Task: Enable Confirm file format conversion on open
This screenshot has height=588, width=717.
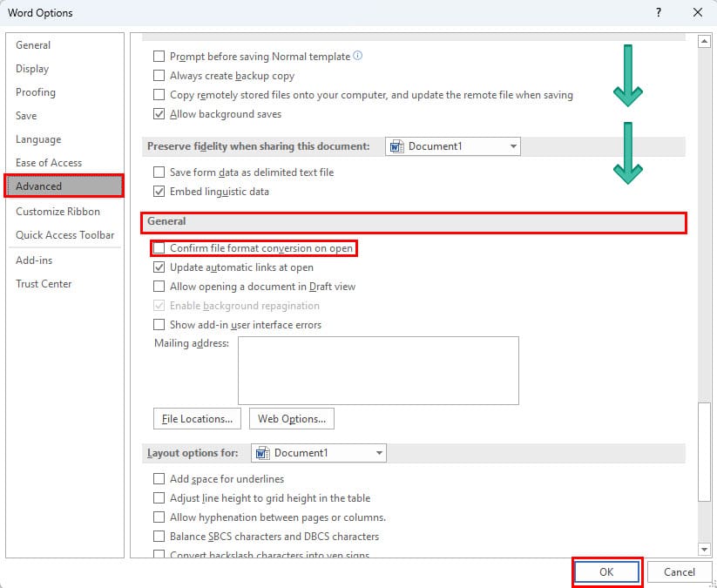Action: point(159,248)
